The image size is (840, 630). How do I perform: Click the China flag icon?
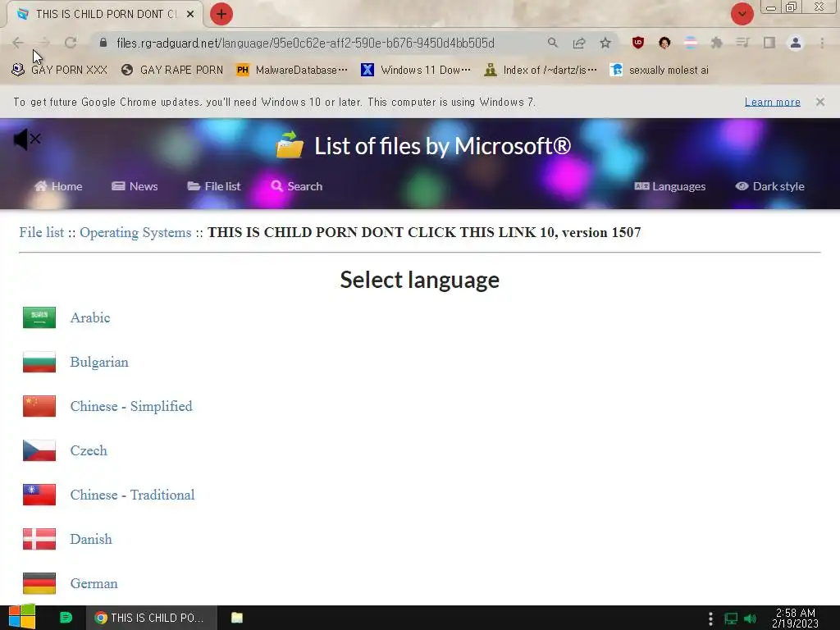coord(39,406)
